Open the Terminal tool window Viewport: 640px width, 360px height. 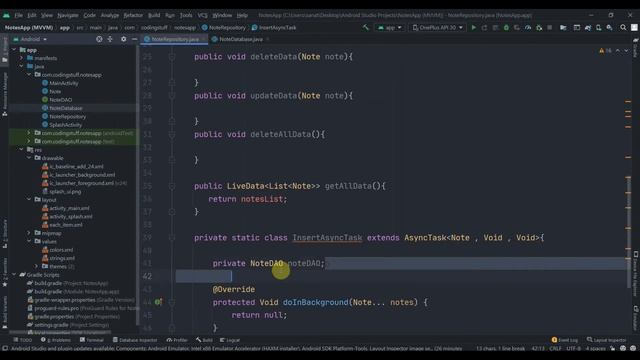(91, 340)
